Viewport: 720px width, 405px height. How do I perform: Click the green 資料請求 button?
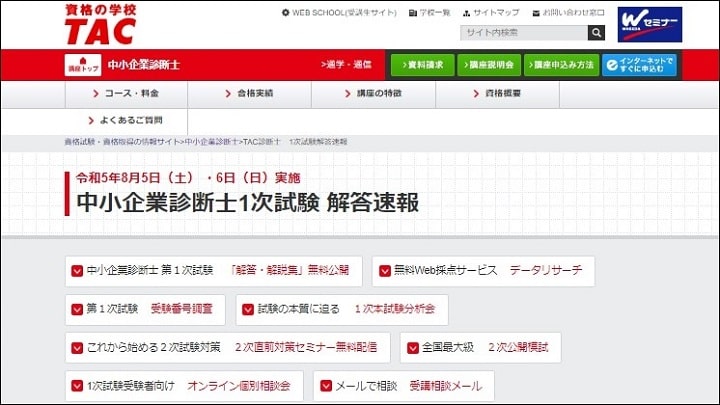point(422,65)
